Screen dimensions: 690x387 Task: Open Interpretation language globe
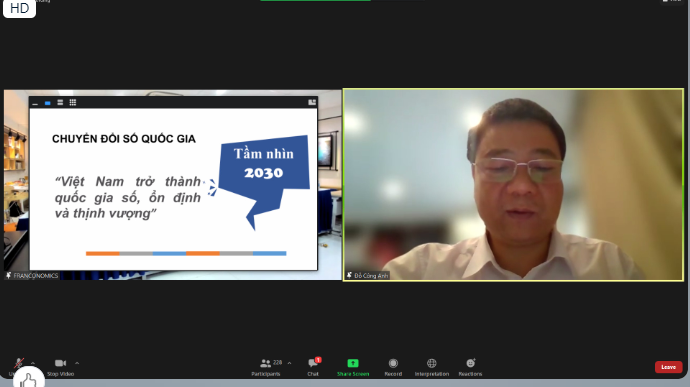click(x=432, y=367)
